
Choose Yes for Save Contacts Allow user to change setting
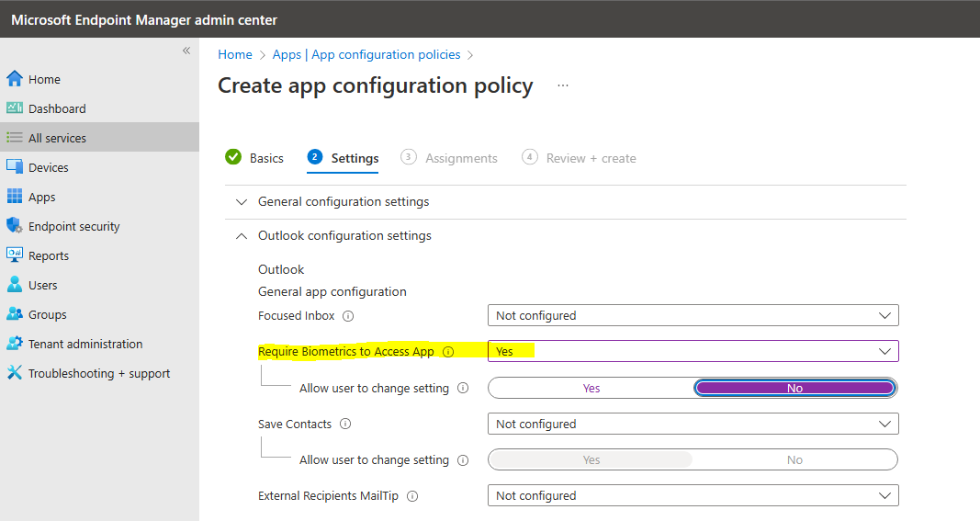coord(591,460)
